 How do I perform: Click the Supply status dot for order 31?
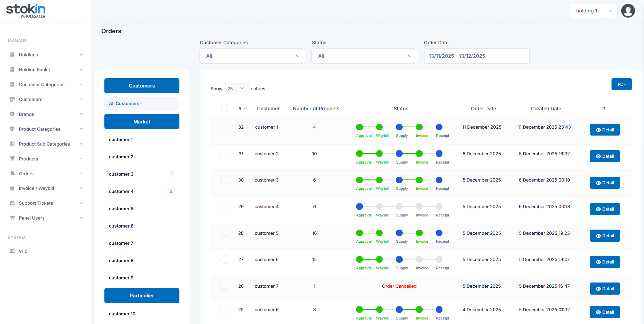pyautogui.click(x=399, y=154)
